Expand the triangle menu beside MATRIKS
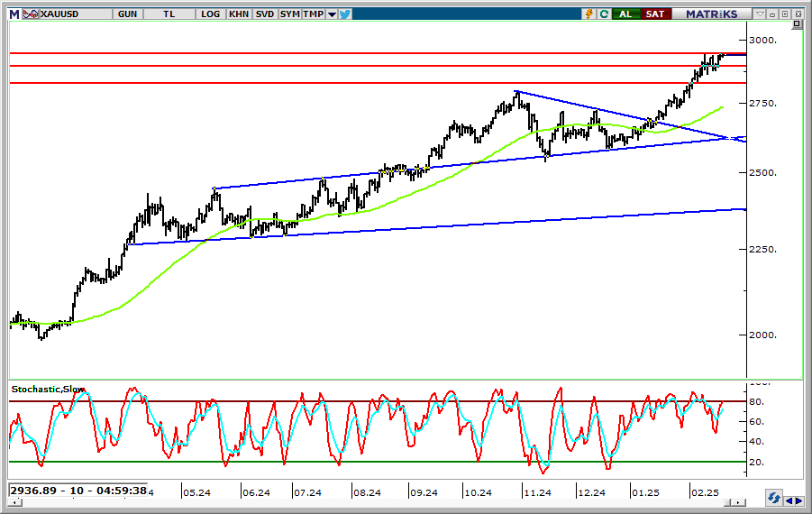Viewport: 812px width, 514px height. [x=762, y=14]
